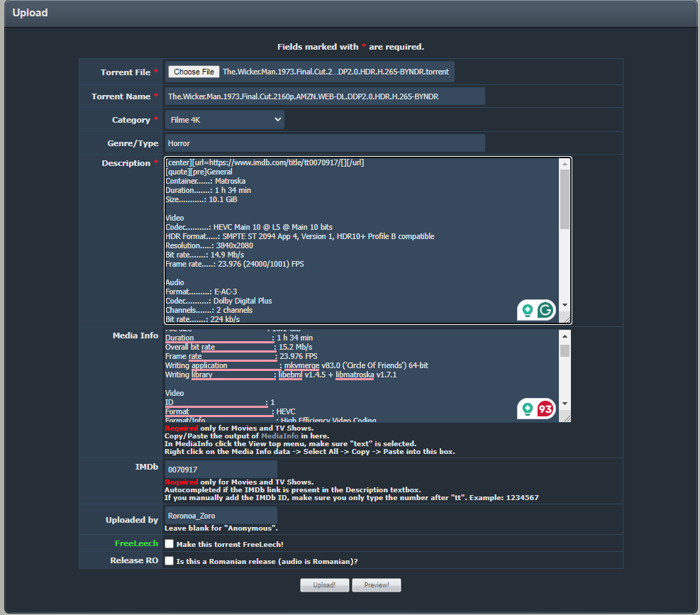Tick the Romanian release checkbox
Viewport: 700px width, 615px height.
[x=170, y=561]
